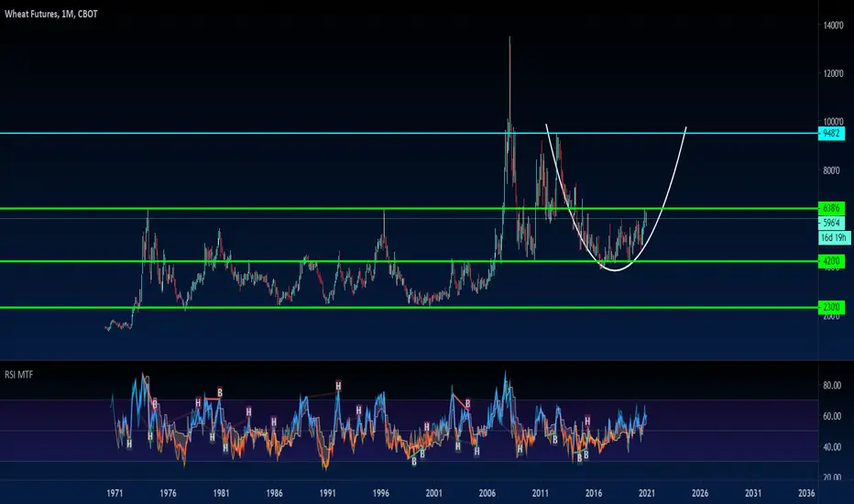The height and width of the screenshot is (504, 854).
Task: Click the 2011 year on time axis
Action: point(541,493)
